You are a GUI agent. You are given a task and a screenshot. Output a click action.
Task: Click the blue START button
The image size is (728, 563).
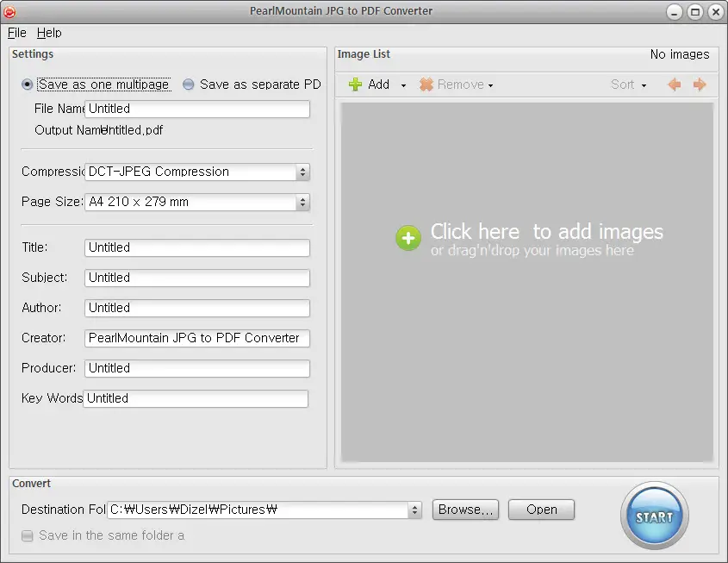[654, 516]
